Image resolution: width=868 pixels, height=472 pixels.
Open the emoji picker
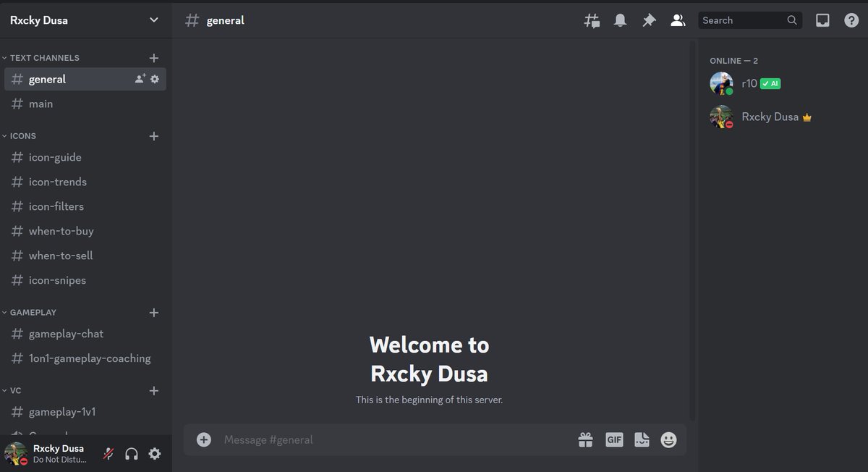(x=668, y=439)
